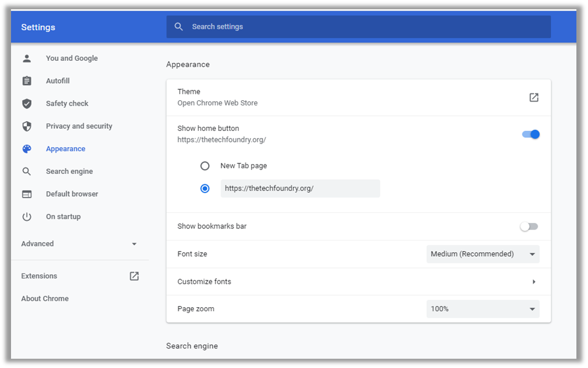Expand the Advanced section arrow
The image size is (588, 368).
(135, 244)
